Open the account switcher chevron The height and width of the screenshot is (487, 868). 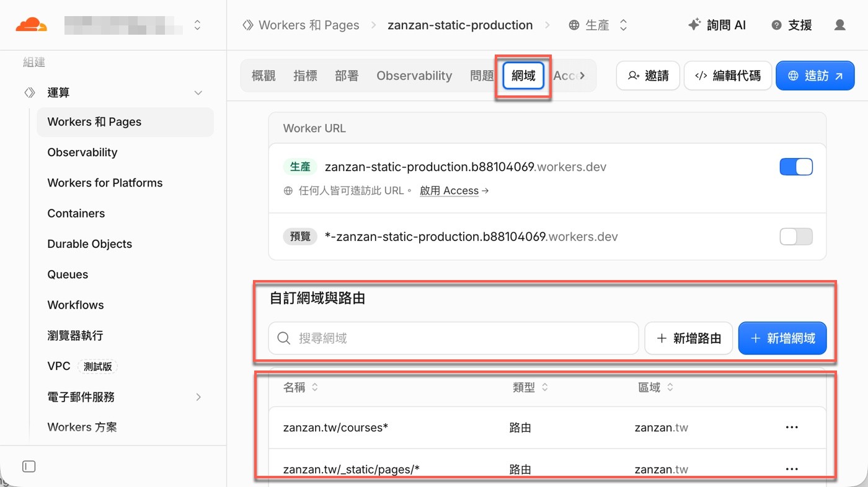click(x=197, y=25)
